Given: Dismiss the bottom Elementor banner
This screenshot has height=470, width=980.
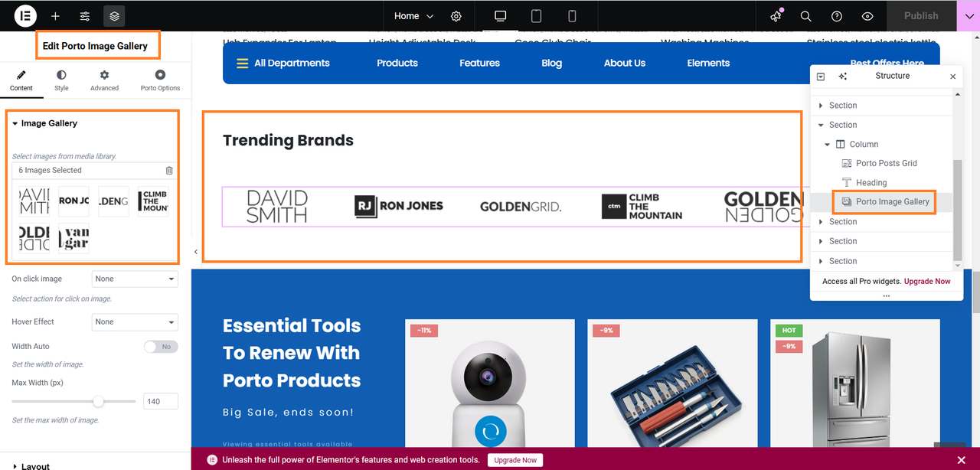Looking at the screenshot, I should (x=962, y=460).
